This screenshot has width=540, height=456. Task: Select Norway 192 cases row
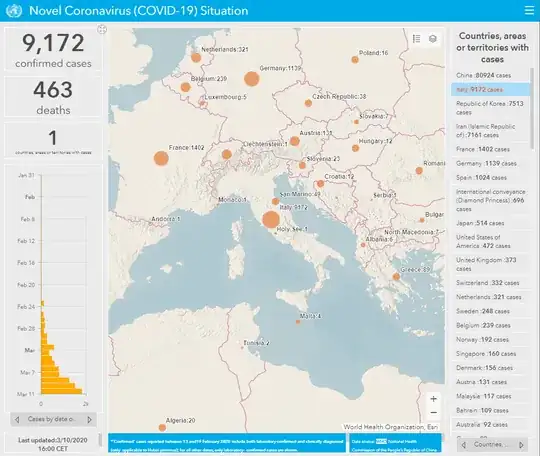click(491, 340)
